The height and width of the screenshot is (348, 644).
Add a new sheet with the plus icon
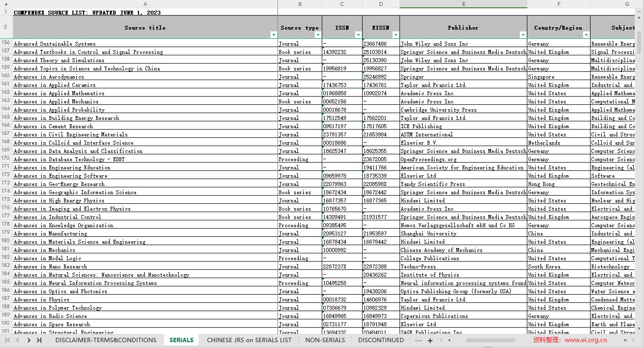[x=430, y=340]
